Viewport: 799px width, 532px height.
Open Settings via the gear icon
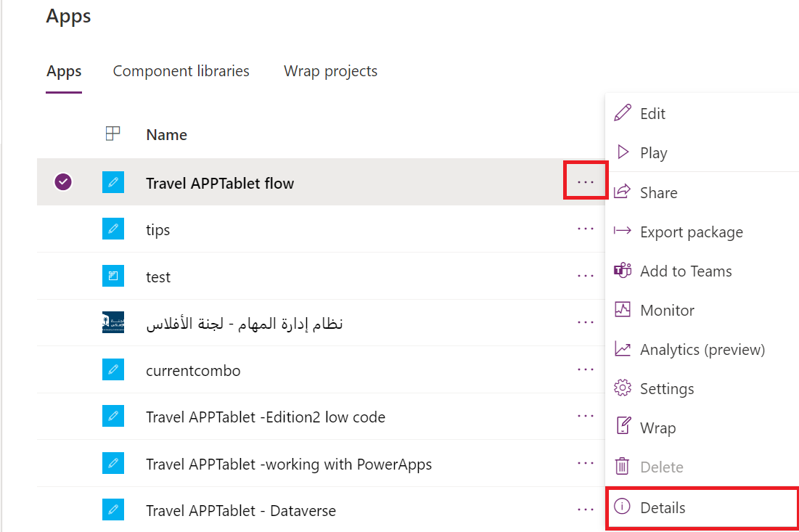click(623, 388)
